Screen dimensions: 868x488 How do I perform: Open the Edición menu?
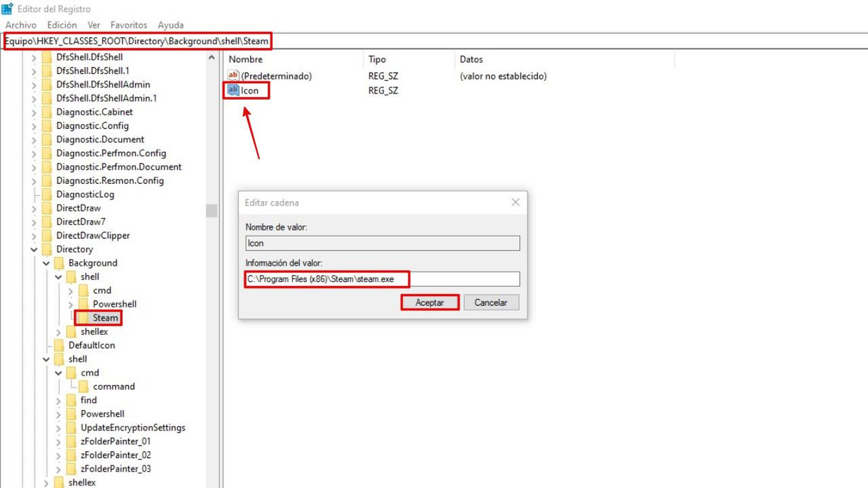[x=62, y=25]
